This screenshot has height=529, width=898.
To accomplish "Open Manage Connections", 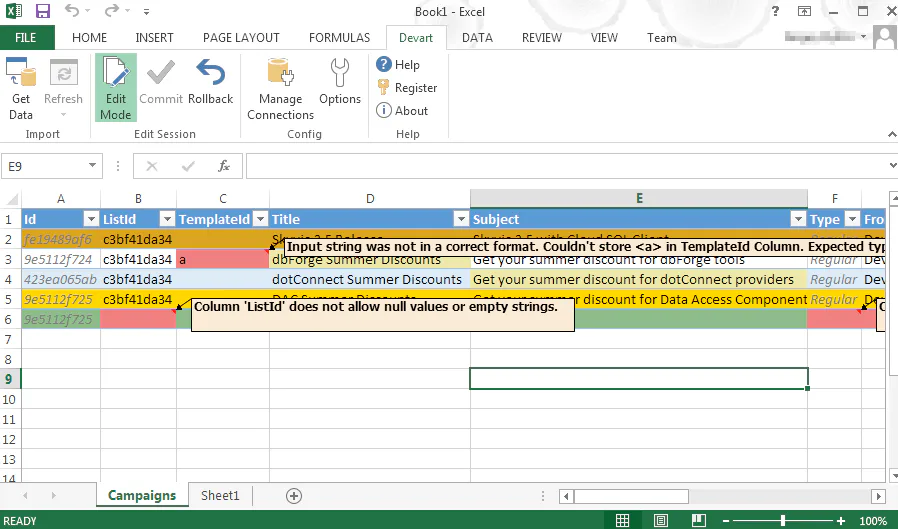I will pos(281,89).
